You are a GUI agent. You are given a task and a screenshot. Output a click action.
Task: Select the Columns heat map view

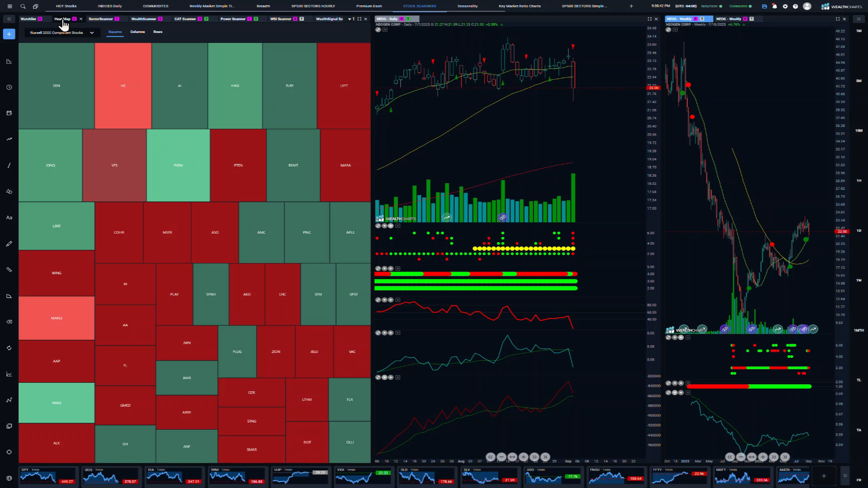tap(137, 32)
